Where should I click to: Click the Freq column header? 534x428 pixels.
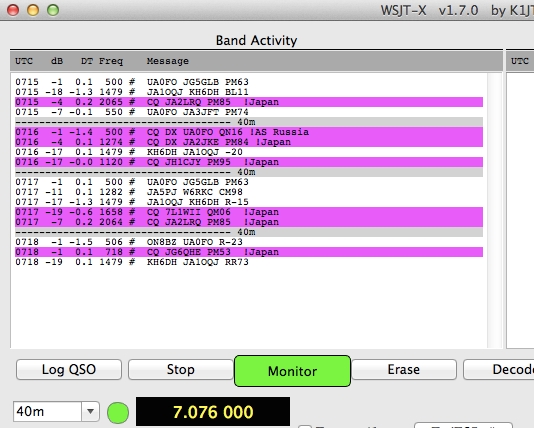tap(111, 61)
